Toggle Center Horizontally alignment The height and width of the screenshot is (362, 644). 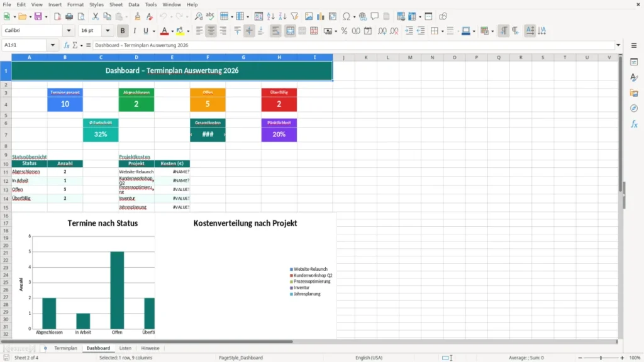point(211,31)
